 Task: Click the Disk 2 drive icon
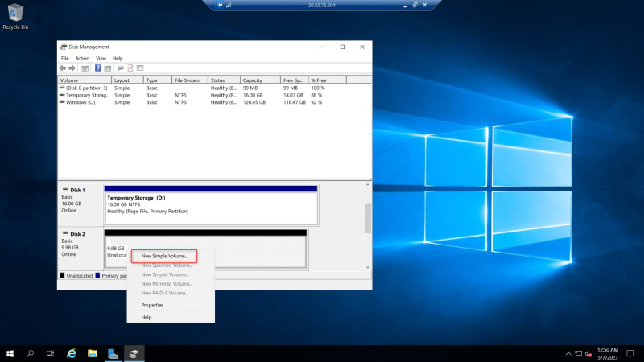click(x=65, y=233)
